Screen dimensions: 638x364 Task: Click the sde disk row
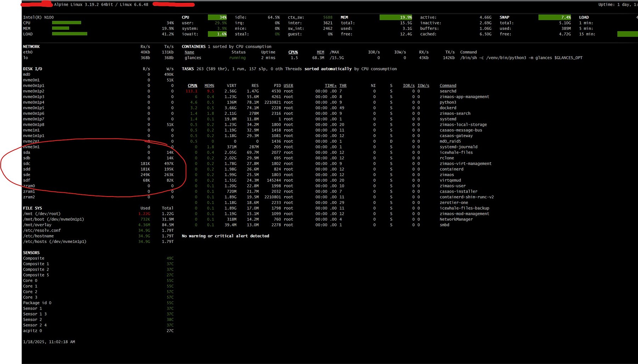pos(98,175)
